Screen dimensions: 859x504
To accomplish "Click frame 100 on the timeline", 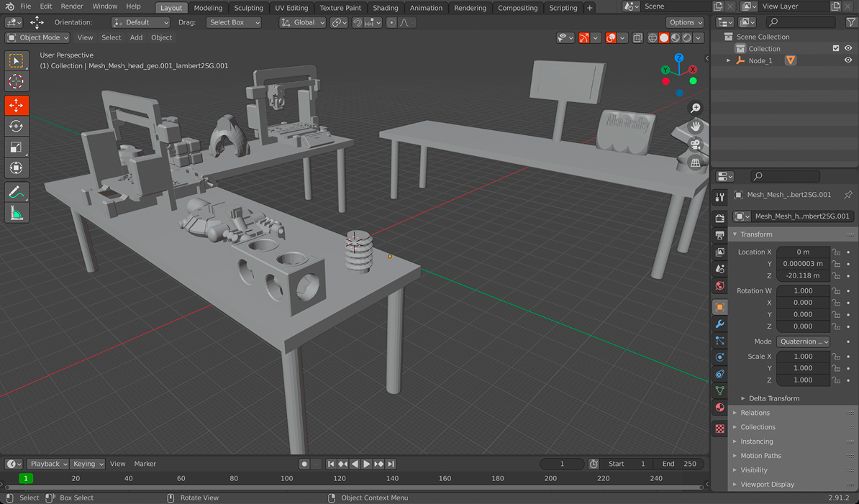I will (286, 478).
